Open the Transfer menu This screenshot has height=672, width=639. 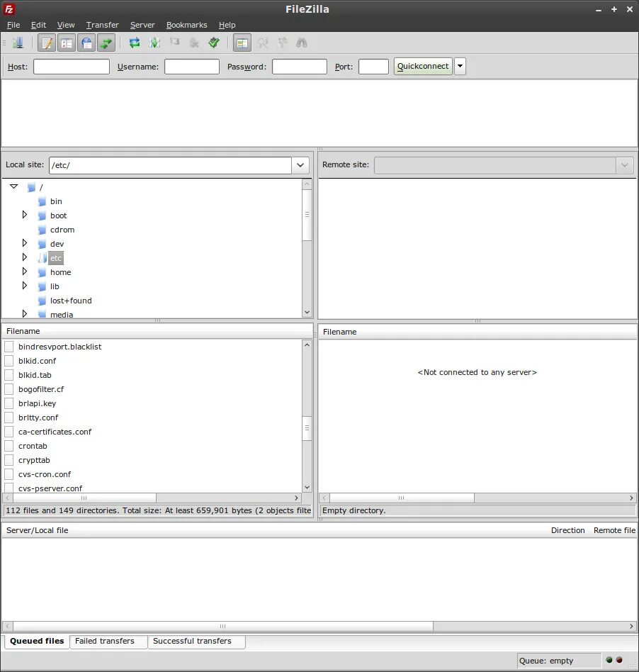tap(102, 25)
